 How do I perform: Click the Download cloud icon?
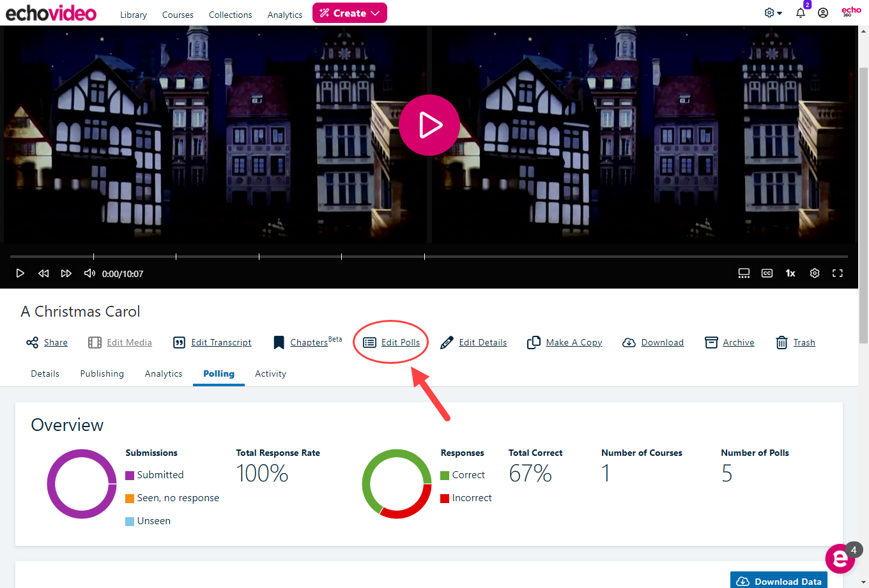[629, 343]
